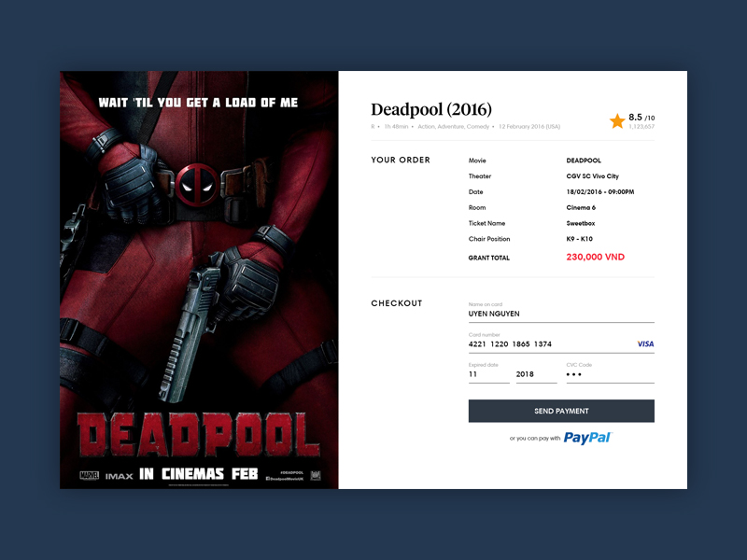Click the Action, Adventure, Comedy genre text
Viewport: 747px width, 560px height.
click(x=454, y=126)
